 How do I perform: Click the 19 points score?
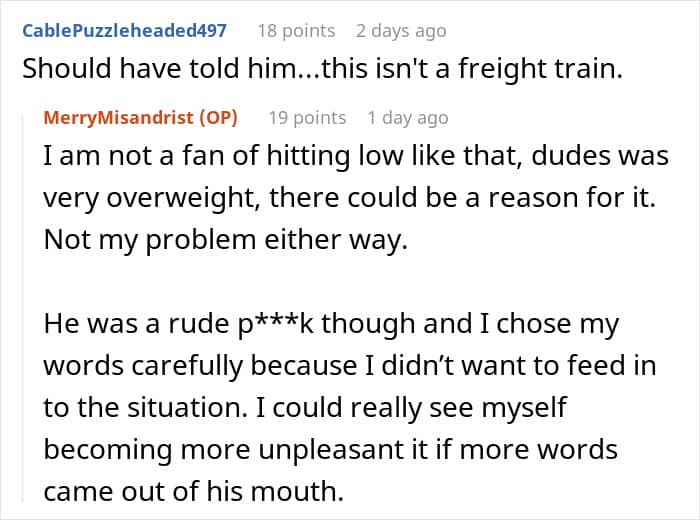click(307, 118)
